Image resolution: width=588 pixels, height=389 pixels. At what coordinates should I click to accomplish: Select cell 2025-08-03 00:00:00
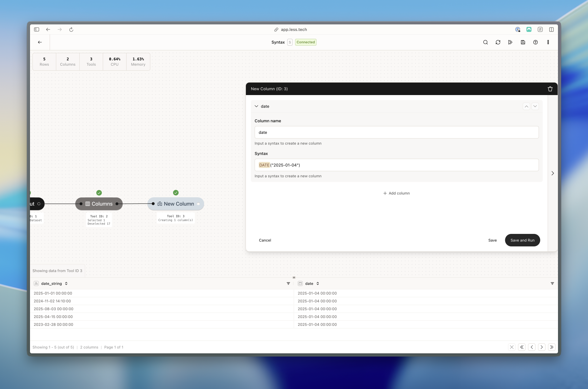(x=162, y=309)
